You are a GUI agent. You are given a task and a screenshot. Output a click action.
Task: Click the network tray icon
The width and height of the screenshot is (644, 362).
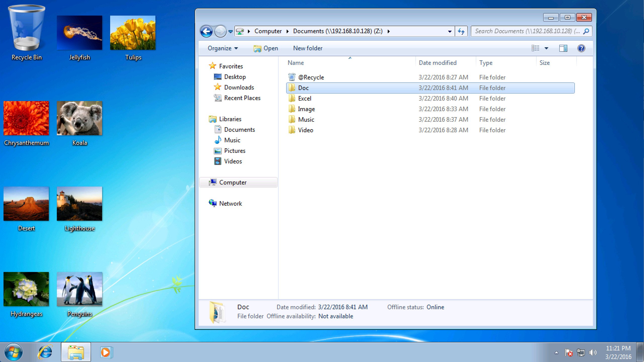click(581, 352)
